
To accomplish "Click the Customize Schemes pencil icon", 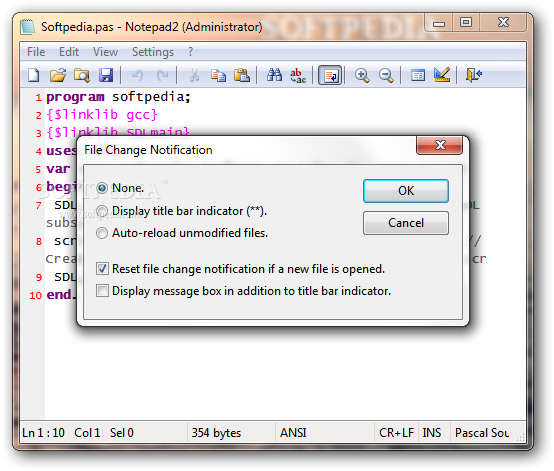I will point(442,74).
